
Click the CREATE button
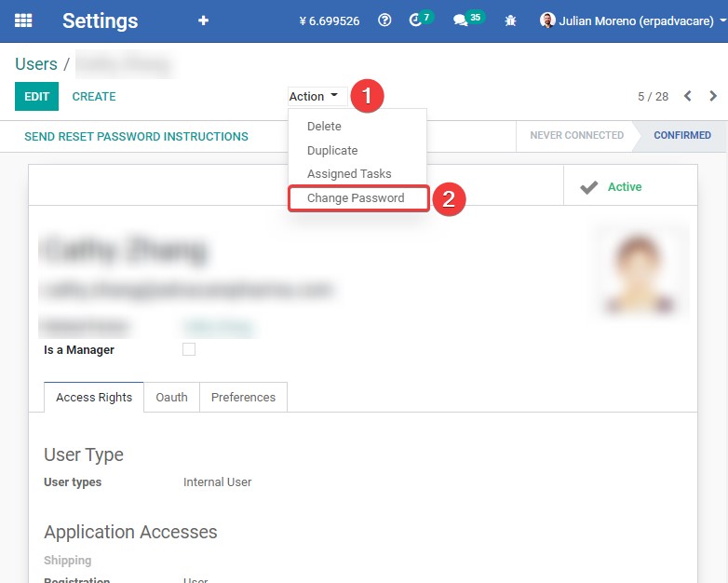(94, 97)
